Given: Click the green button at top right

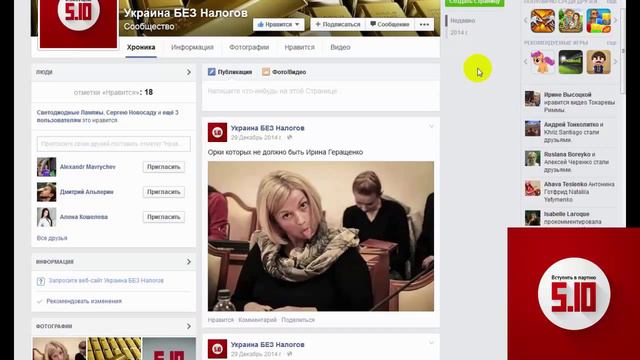Looking at the screenshot, I should 474,3.
